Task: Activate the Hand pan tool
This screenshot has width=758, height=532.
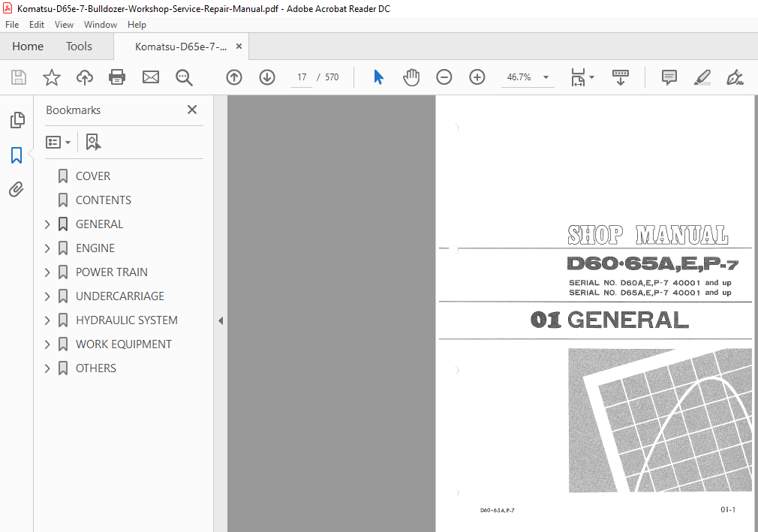Action: coord(411,77)
